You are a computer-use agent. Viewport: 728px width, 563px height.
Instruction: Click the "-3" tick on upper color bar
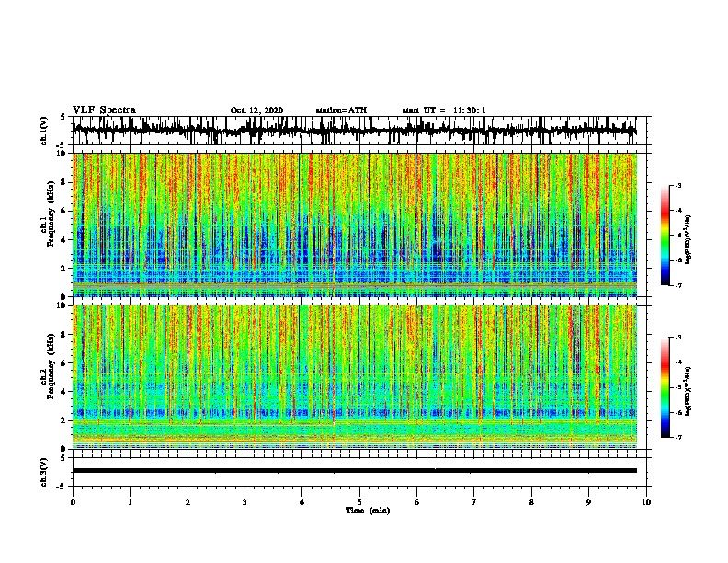click(x=677, y=186)
